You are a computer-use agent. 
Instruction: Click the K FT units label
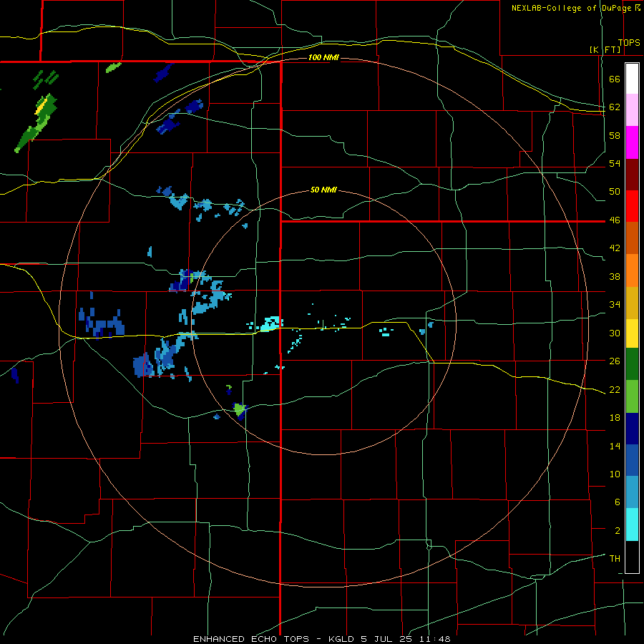[x=605, y=50]
